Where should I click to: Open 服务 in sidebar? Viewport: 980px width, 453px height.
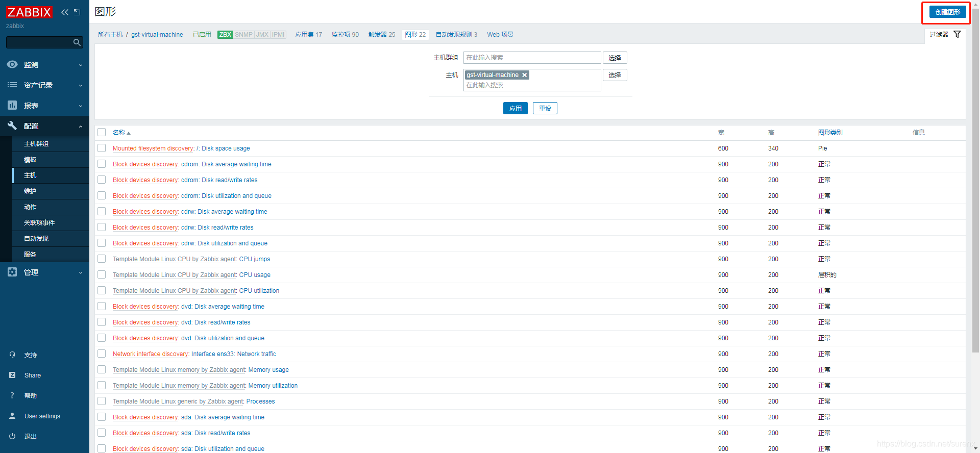pos(30,255)
